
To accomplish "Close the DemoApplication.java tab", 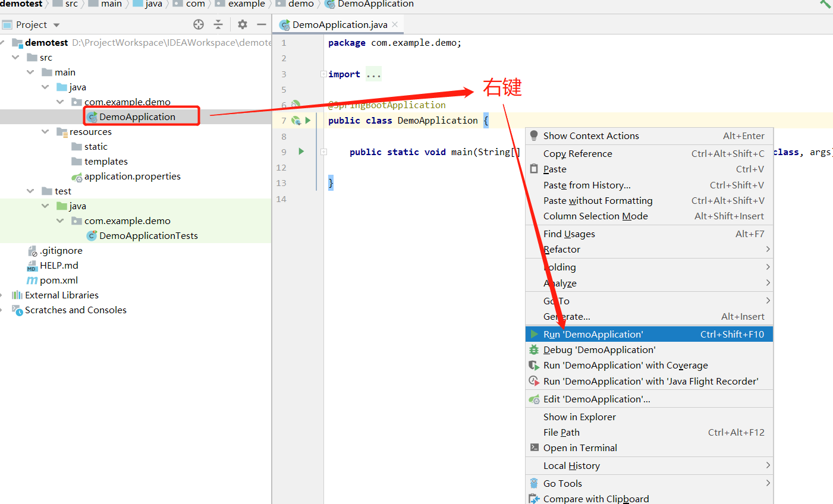I will (x=395, y=24).
